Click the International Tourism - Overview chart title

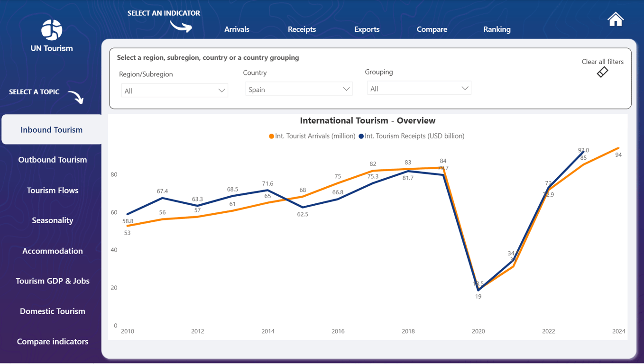point(368,120)
